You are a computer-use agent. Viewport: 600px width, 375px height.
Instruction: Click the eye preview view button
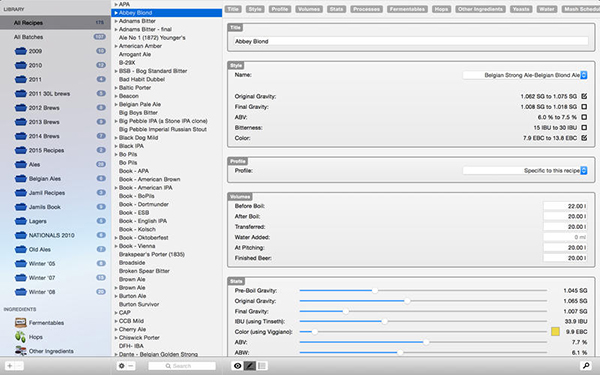238,366
